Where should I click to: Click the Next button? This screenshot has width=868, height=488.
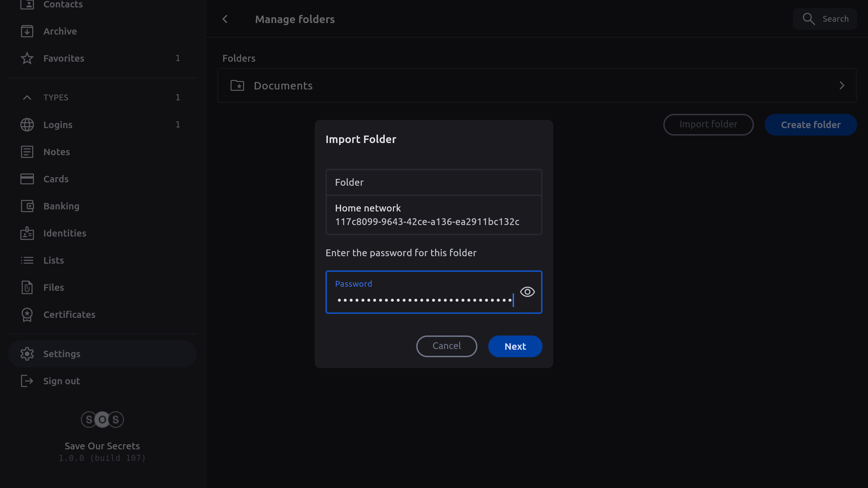[x=515, y=346]
